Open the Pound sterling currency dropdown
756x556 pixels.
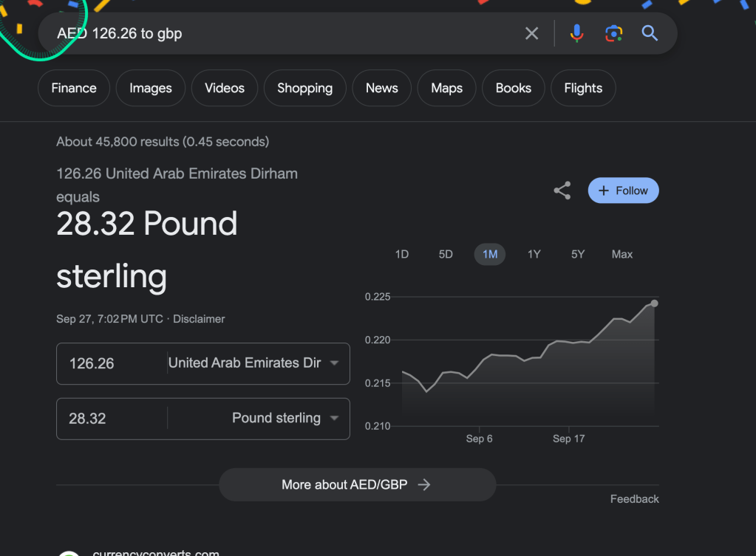click(253, 418)
